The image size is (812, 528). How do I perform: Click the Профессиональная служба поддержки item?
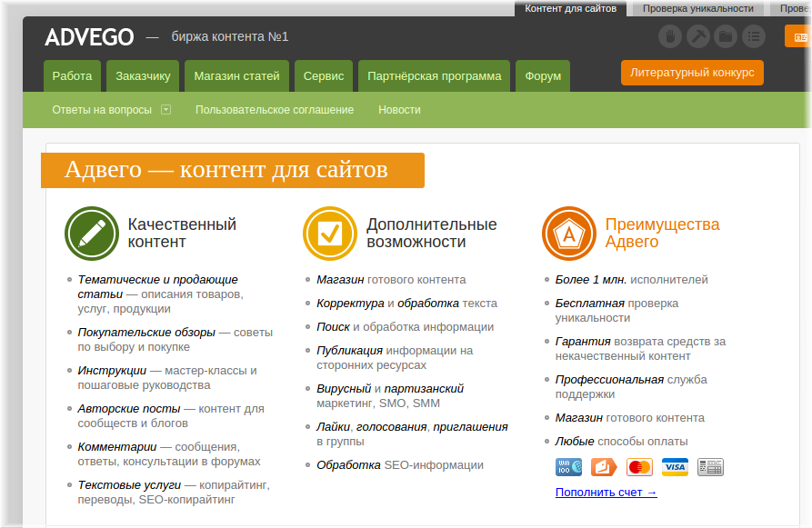(631, 386)
